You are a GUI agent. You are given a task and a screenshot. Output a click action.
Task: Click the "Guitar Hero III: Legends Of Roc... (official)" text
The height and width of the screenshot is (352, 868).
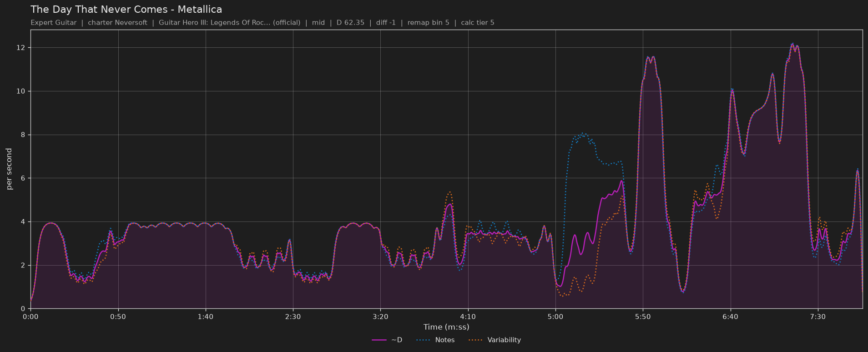tap(229, 23)
